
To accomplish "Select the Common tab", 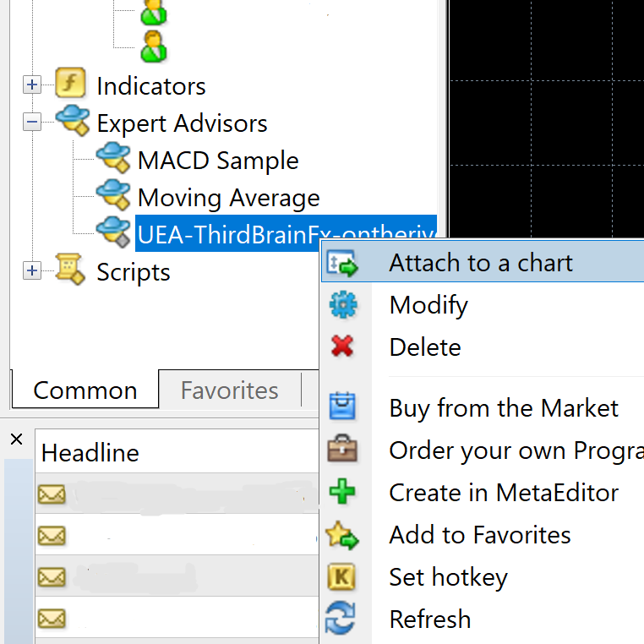I will [x=85, y=390].
